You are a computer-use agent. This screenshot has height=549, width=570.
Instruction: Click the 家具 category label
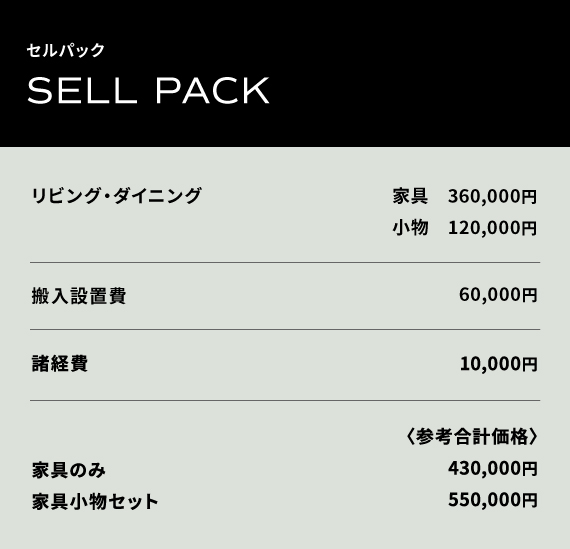point(410,196)
